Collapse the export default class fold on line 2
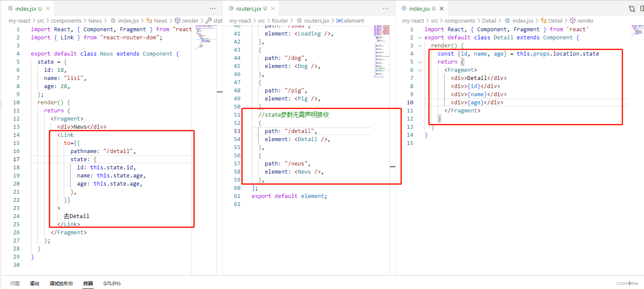This screenshot has height=289, width=644. coord(419,37)
